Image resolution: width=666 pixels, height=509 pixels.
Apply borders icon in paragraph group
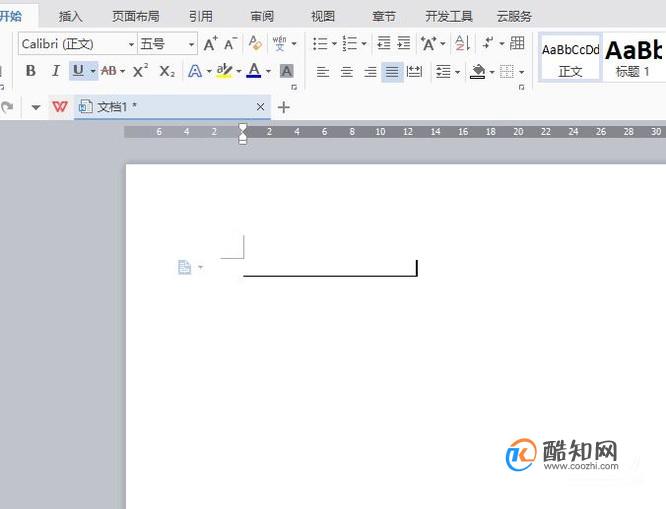507,72
